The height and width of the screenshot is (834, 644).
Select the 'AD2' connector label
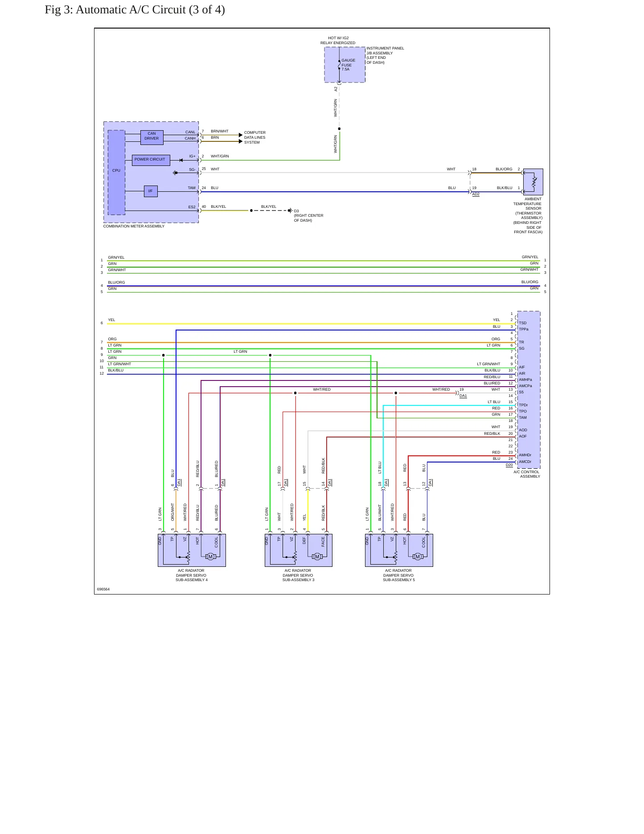476,194
